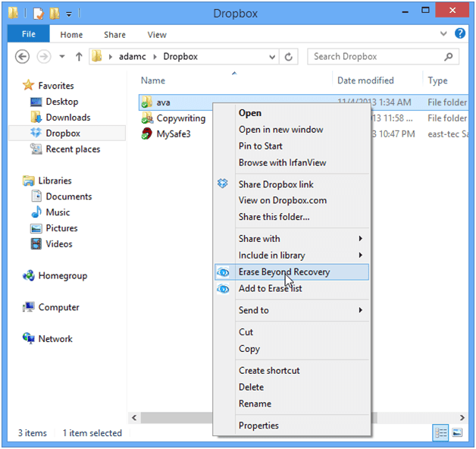Click the Documents library icon
476x449 pixels.
pyautogui.click(x=36, y=196)
